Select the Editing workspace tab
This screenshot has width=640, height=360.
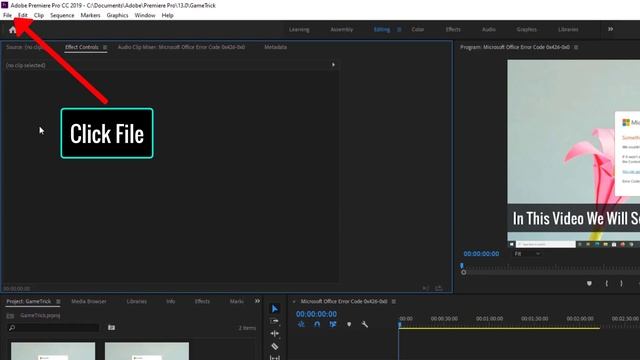[x=382, y=29]
